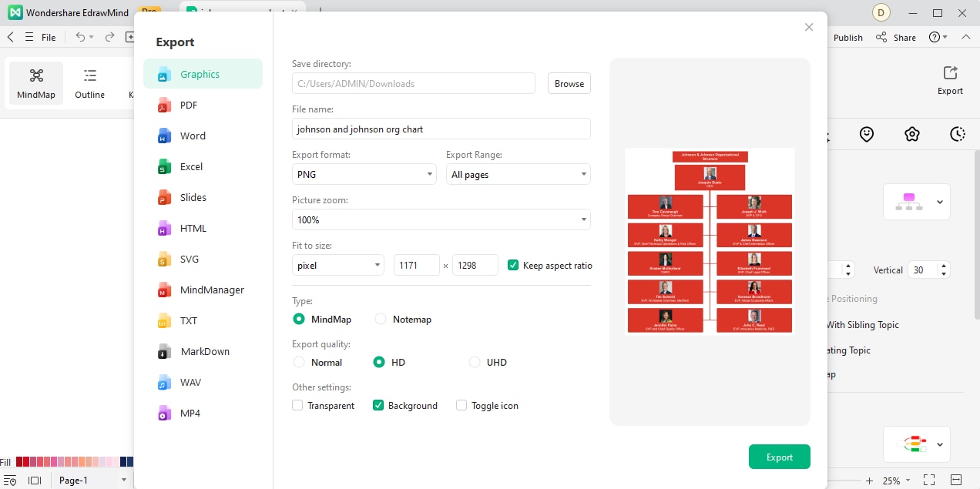The height and width of the screenshot is (489, 980).
Task: Switch to MindMap view mode
Action: (x=36, y=83)
